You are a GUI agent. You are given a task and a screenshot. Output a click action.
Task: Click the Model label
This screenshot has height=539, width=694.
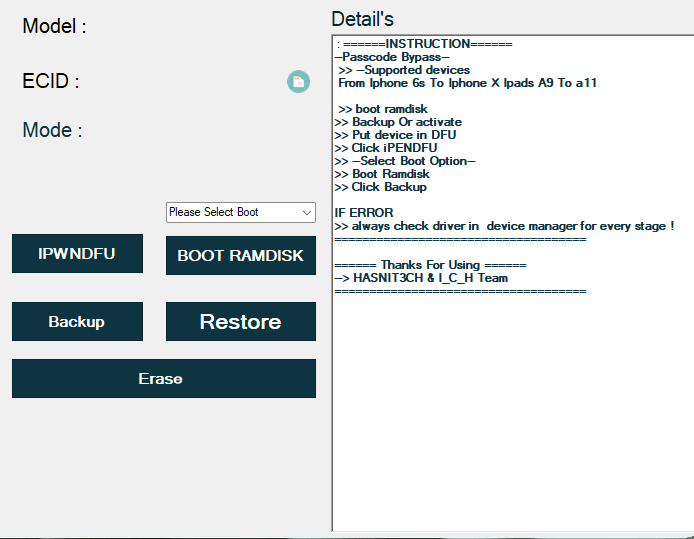coord(54,27)
